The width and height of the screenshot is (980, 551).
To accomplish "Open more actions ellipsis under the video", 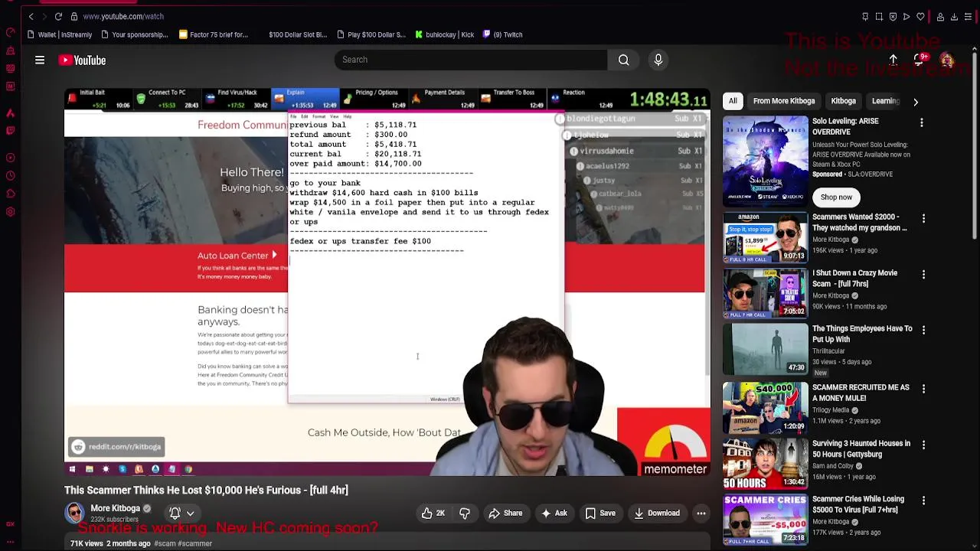I will (701, 514).
